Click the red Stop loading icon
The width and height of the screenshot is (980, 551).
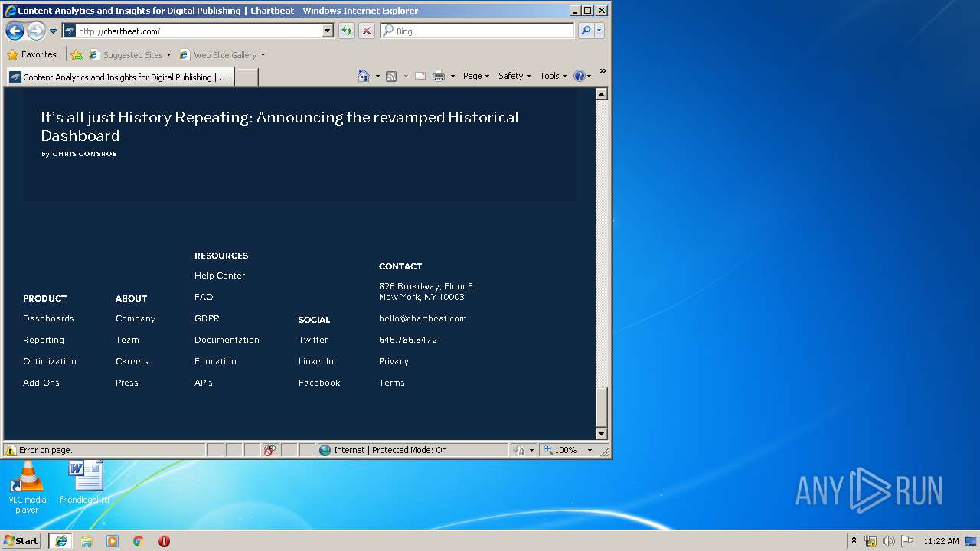click(367, 31)
